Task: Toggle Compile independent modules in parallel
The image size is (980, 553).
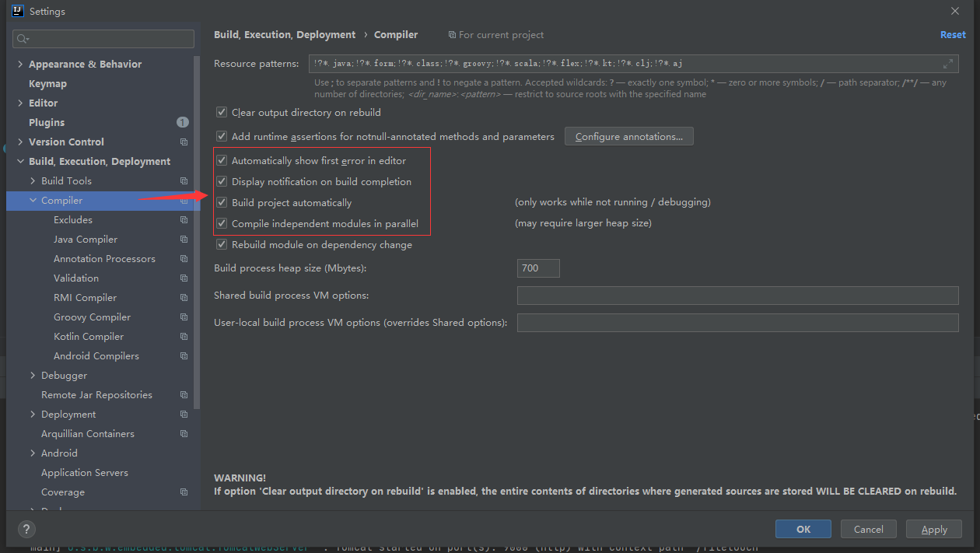Action: [222, 224]
